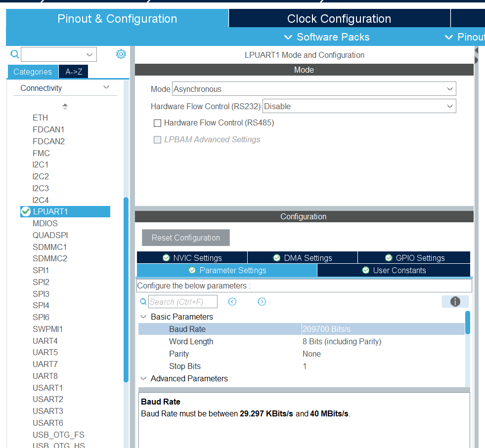This screenshot has height=448, width=485.
Task: Show parameter info with the i icon
Action: [x=455, y=302]
